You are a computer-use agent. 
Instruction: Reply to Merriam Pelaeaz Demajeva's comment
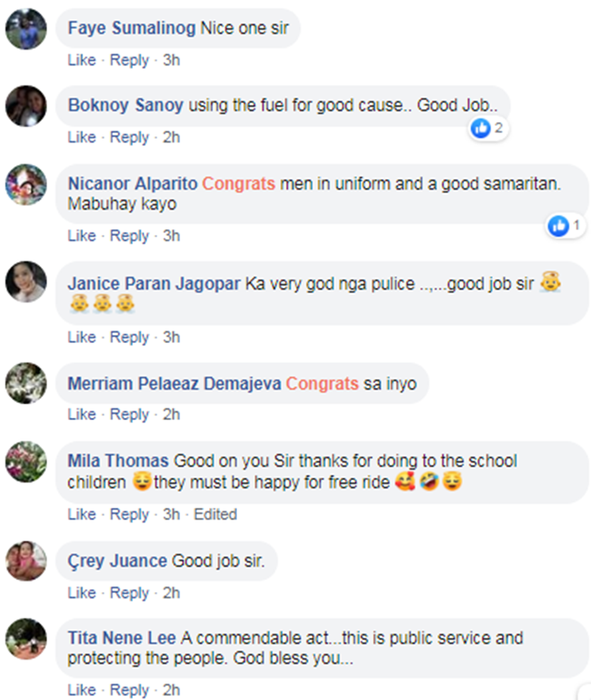tap(129, 415)
